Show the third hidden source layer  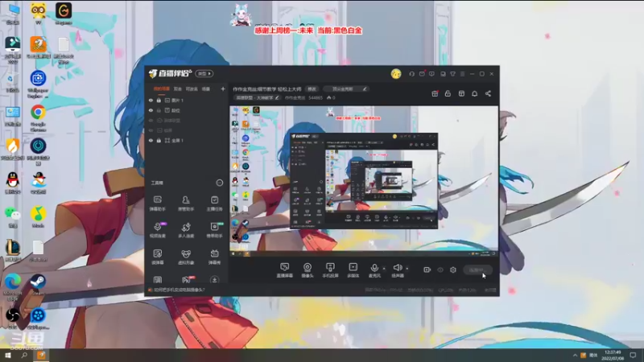151,121
